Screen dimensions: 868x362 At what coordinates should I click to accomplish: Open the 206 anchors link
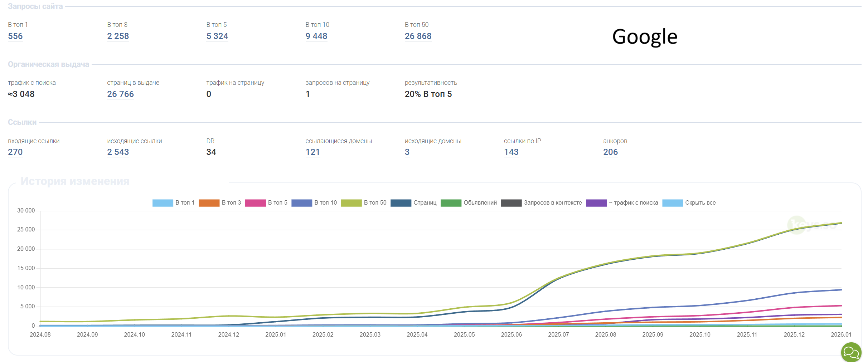(611, 152)
